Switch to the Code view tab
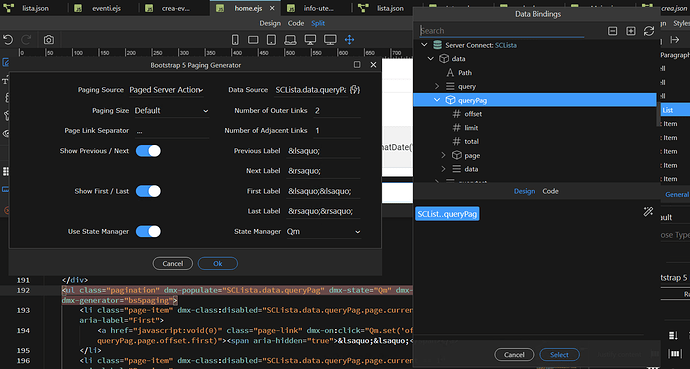The width and height of the screenshot is (690, 369). point(296,23)
